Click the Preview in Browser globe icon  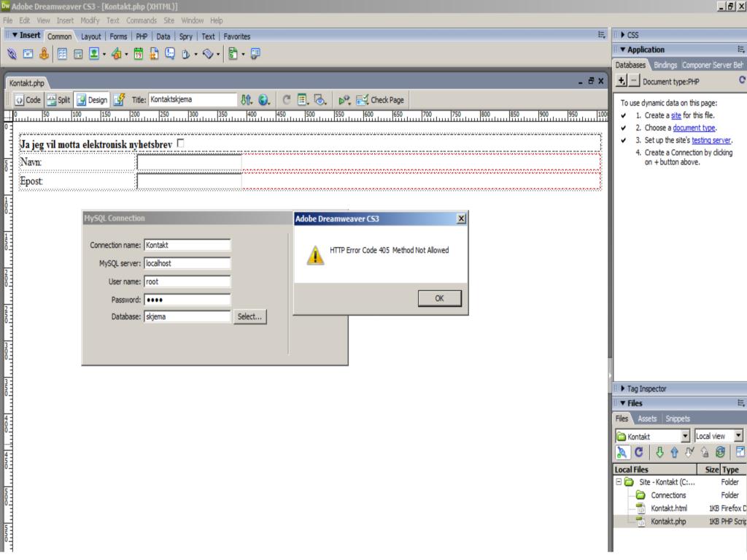click(x=263, y=99)
